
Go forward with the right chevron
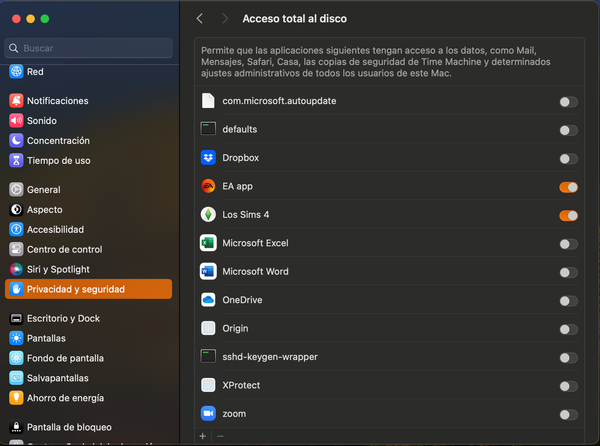(225, 18)
